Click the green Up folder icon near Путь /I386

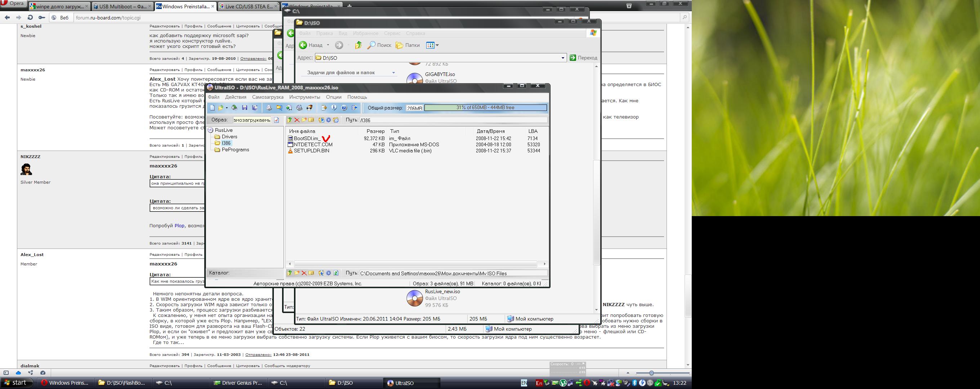tap(290, 120)
